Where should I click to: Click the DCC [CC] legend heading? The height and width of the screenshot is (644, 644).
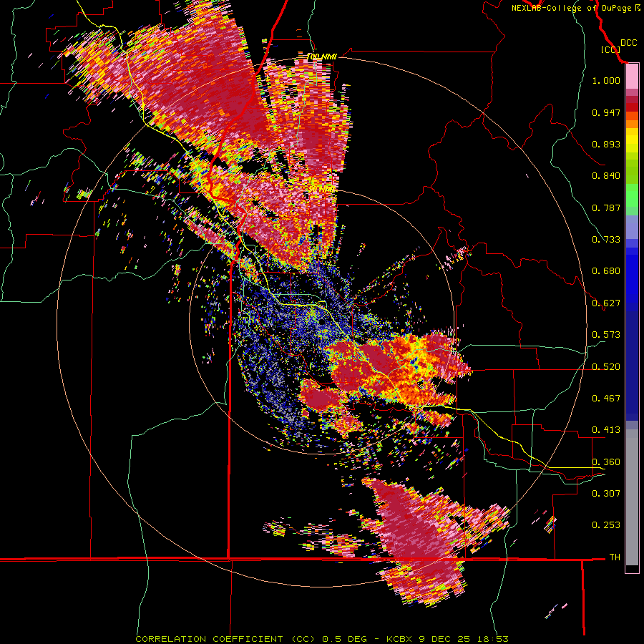click(618, 46)
